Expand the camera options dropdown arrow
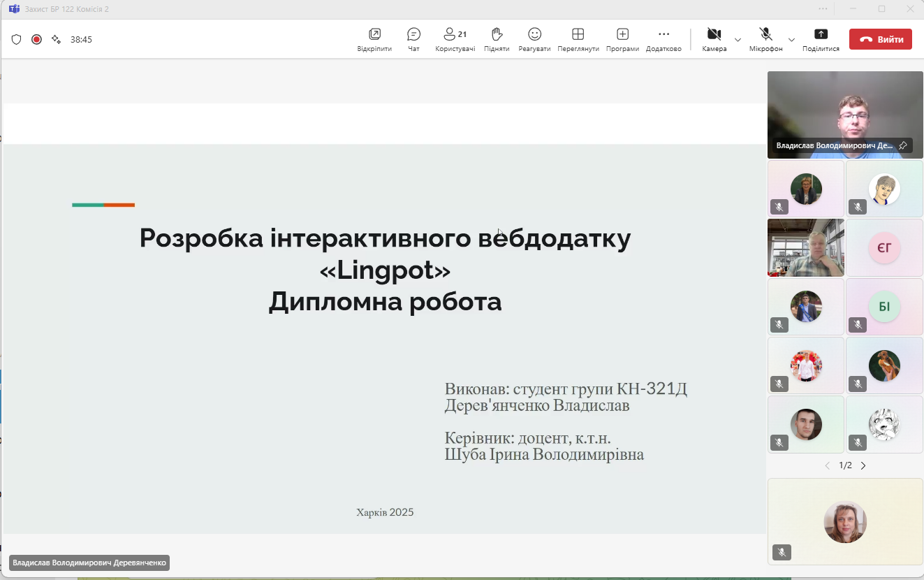The height and width of the screenshot is (580, 924). [738, 40]
